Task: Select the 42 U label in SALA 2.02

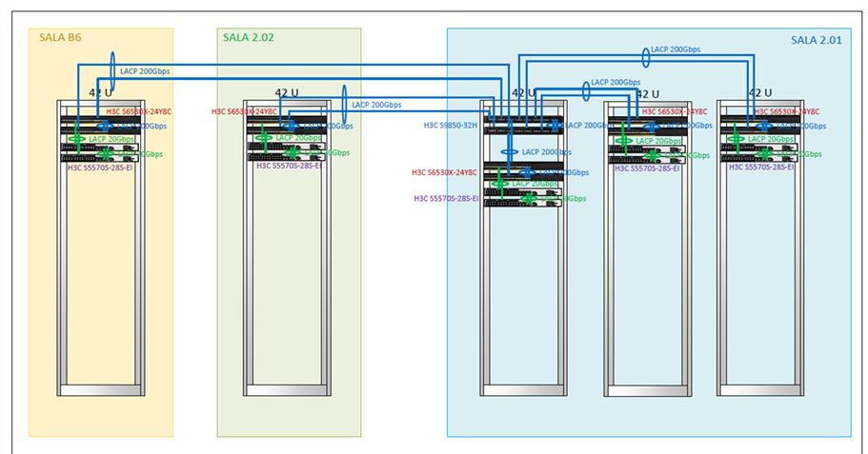Action: [287, 93]
